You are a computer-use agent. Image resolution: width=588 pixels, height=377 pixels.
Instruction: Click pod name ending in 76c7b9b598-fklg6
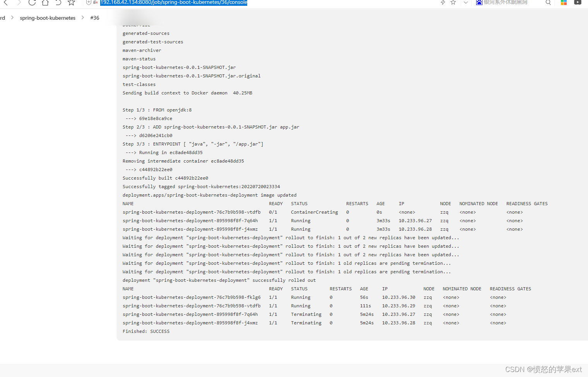click(191, 297)
